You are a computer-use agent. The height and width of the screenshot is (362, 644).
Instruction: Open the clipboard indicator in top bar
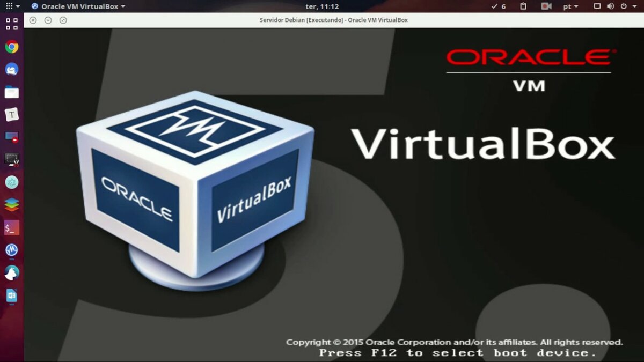click(x=523, y=6)
